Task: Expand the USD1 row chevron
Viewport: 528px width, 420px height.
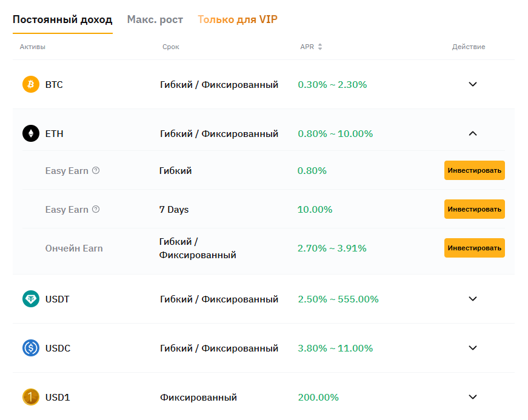Action: [473, 397]
